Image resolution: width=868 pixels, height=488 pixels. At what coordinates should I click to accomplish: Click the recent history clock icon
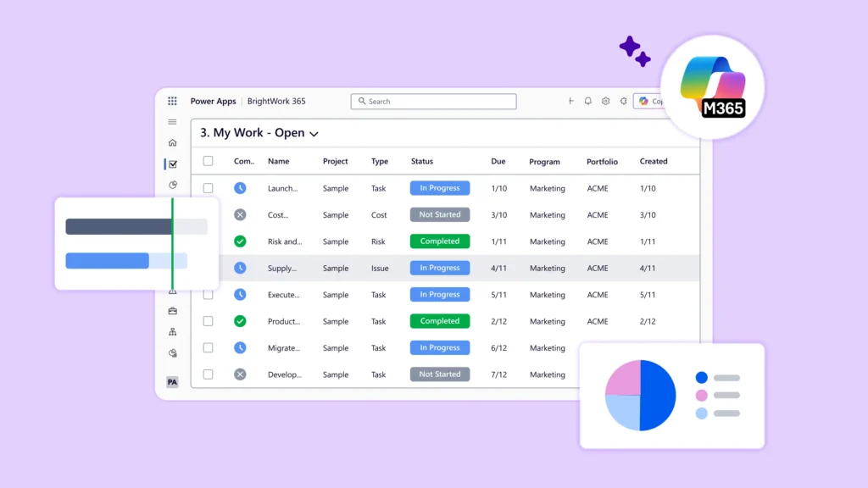[172, 185]
